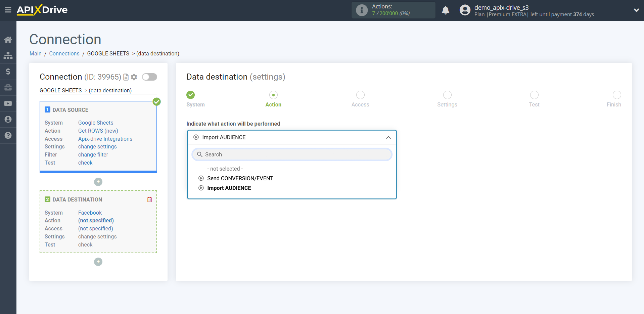Click Data Destination change settings
The width and height of the screenshot is (644, 314).
[x=97, y=236]
